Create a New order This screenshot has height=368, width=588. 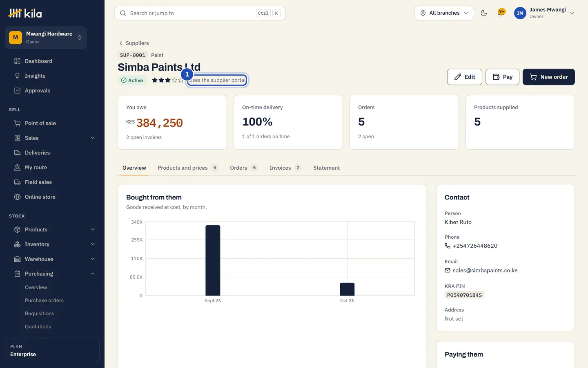(x=549, y=77)
